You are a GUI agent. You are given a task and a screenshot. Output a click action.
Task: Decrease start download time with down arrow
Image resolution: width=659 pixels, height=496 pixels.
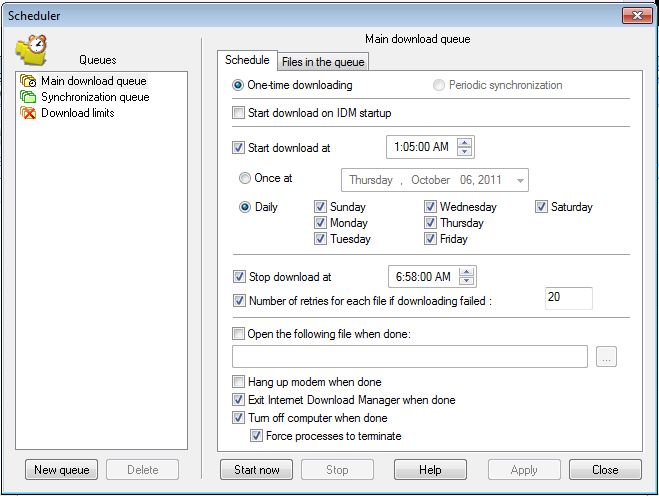pyautogui.click(x=464, y=152)
